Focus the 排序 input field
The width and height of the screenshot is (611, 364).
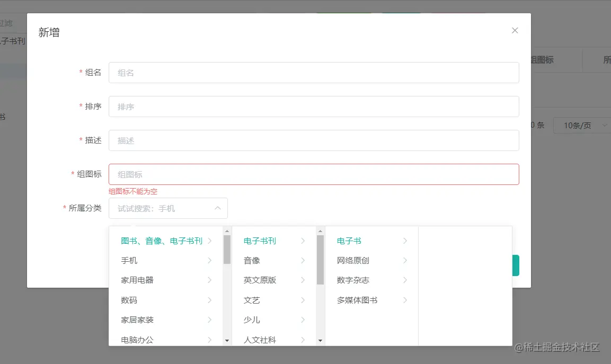pyautogui.click(x=314, y=106)
